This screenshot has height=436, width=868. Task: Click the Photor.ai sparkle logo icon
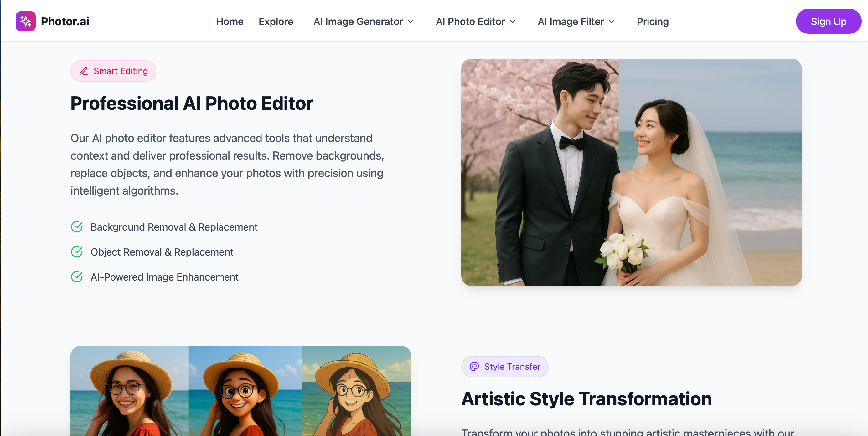pyautogui.click(x=25, y=21)
